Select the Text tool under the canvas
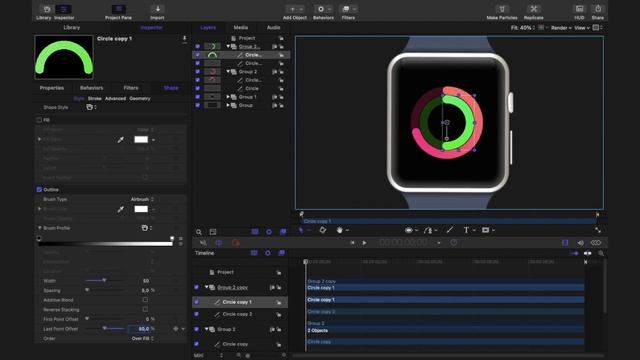 pyautogui.click(x=466, y=230)
